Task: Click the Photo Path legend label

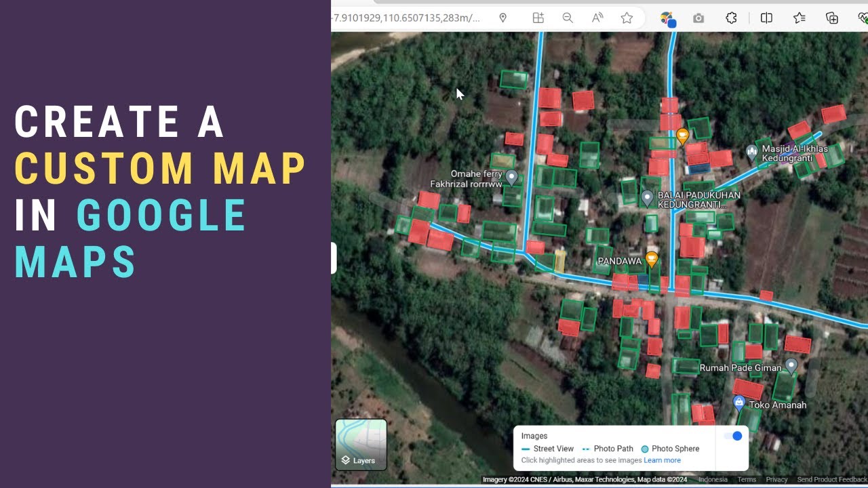Action: click(x=613, y=449)
